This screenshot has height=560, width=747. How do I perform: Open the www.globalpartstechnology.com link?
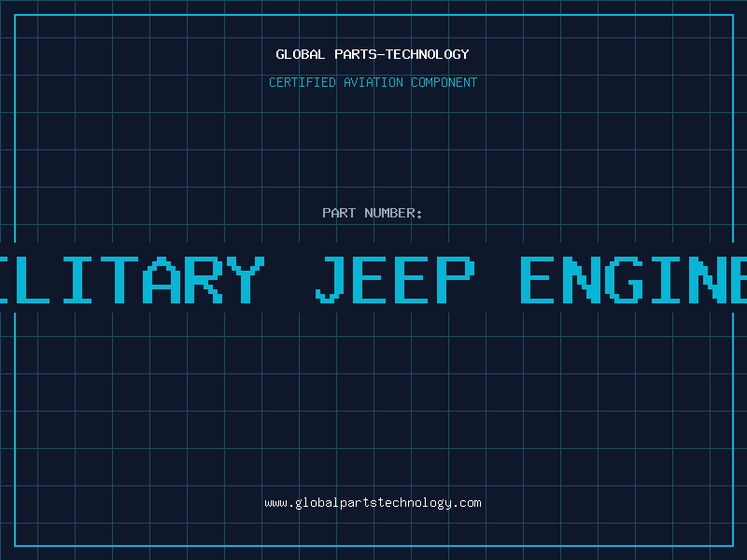(373, 503)
